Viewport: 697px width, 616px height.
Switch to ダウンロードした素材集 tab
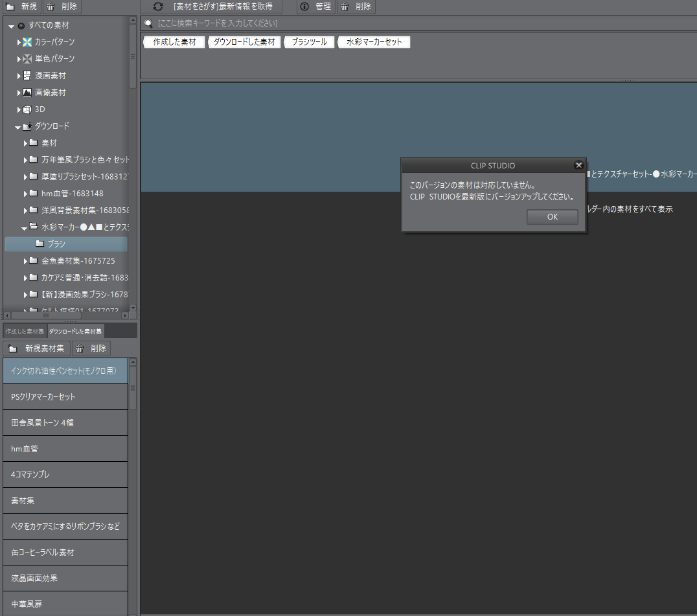pos(76,332)
